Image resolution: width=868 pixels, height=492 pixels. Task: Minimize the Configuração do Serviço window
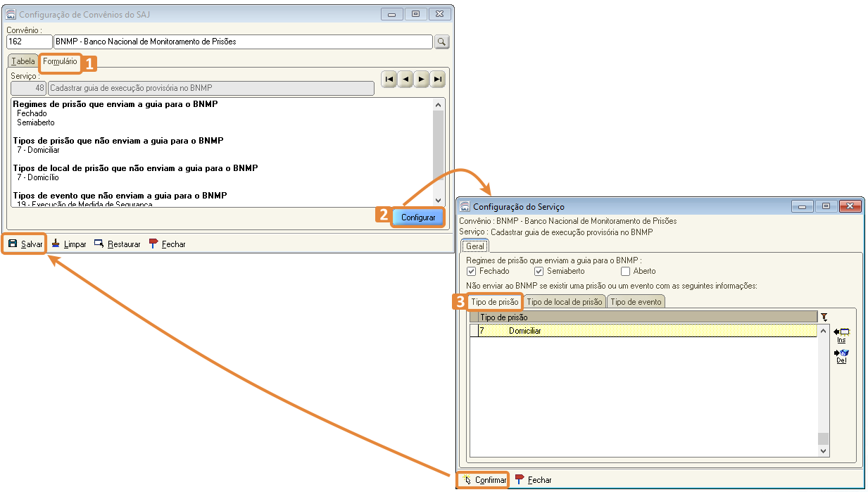[802, 207]
